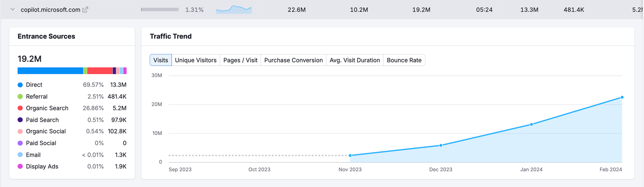Viewport: 644px width, 187px height.
Task: Click the Feb 2024 data point
Action: click(622, 97)
